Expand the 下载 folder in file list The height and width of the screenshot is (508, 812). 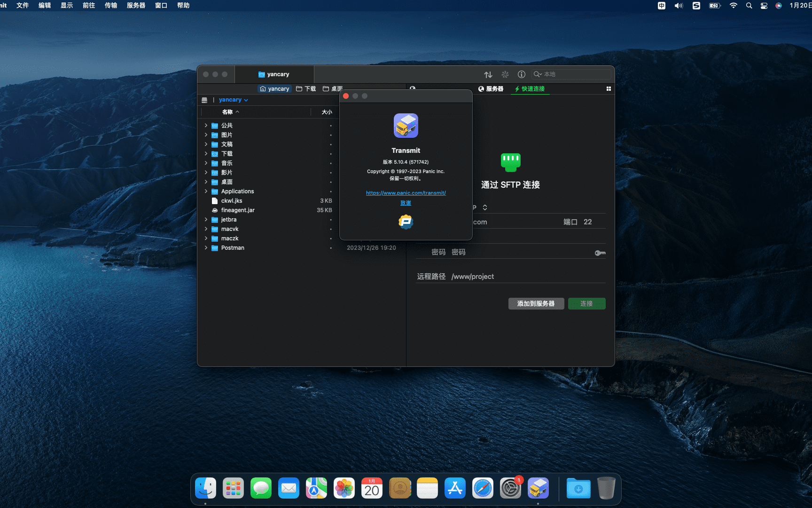pos(206,154)
